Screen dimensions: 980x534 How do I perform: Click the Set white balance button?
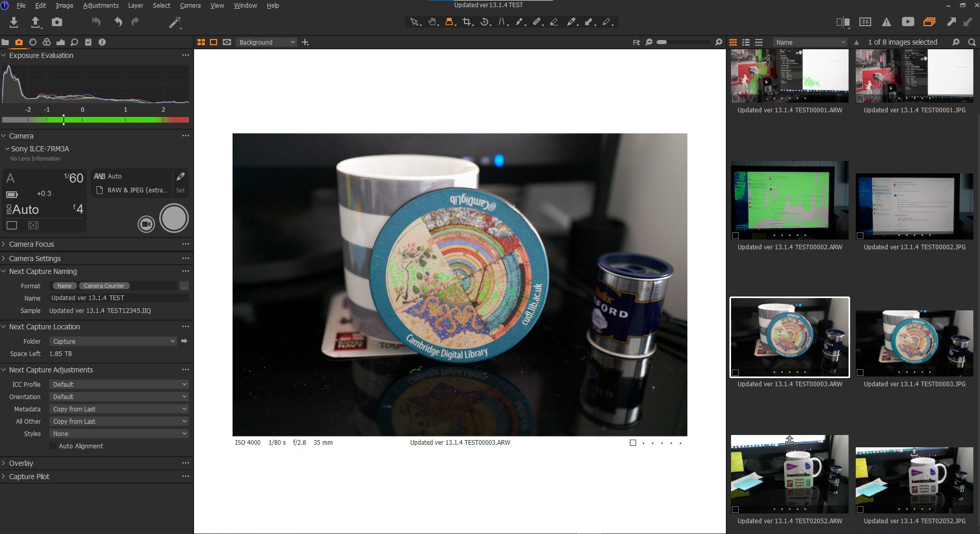click(180, 190)
